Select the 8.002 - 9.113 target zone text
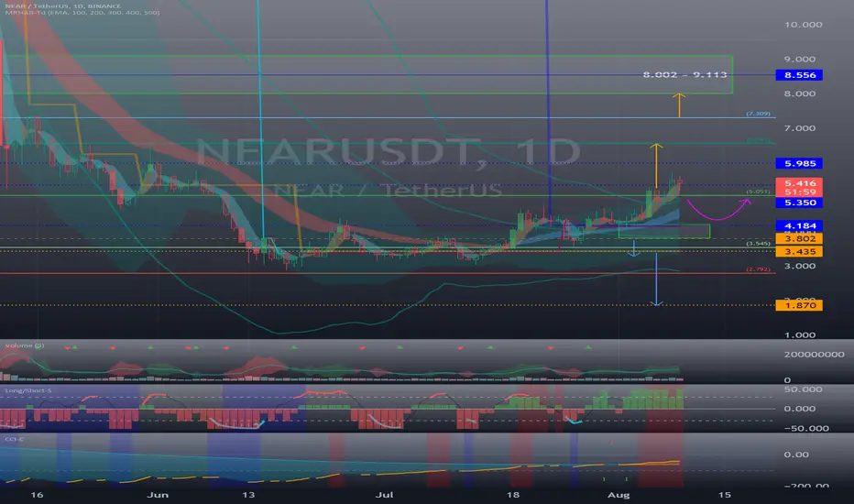This screenshot has width=854, height=504. tap(684, 74)
